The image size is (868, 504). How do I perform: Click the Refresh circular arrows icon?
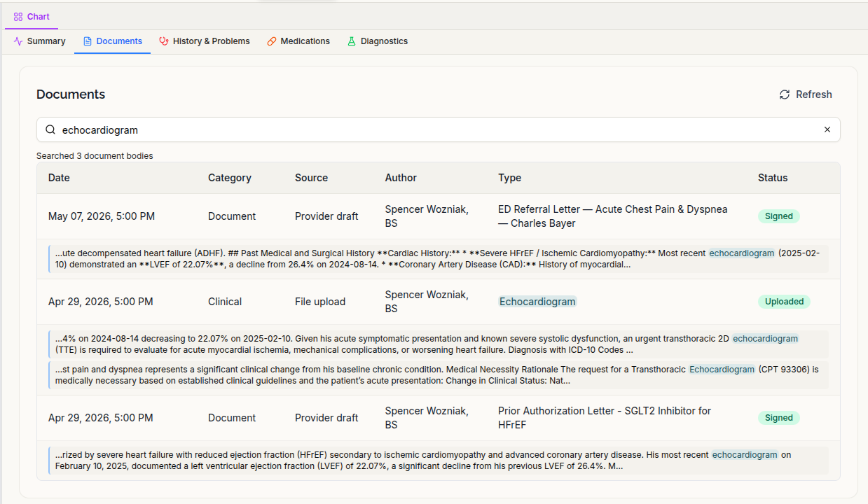point(785,94)
